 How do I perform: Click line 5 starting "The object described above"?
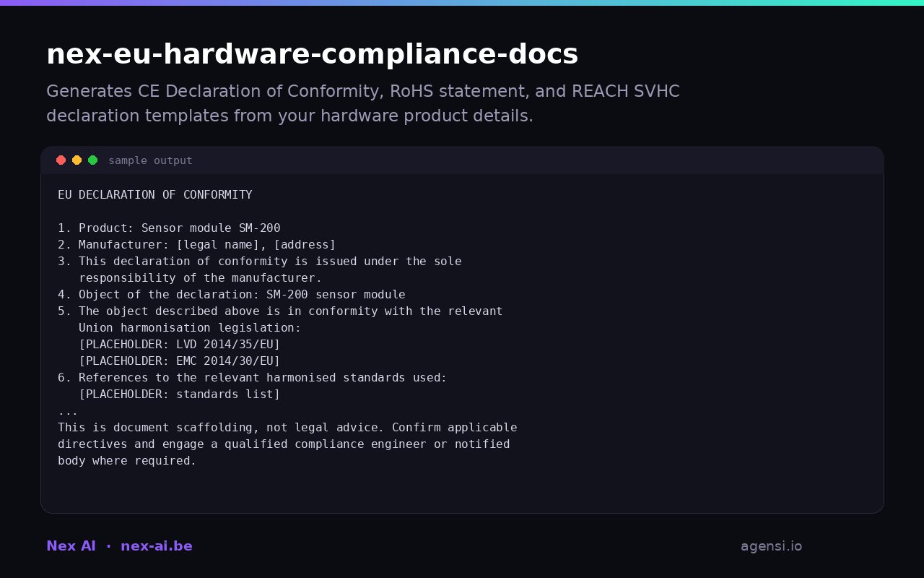(280, 311)
